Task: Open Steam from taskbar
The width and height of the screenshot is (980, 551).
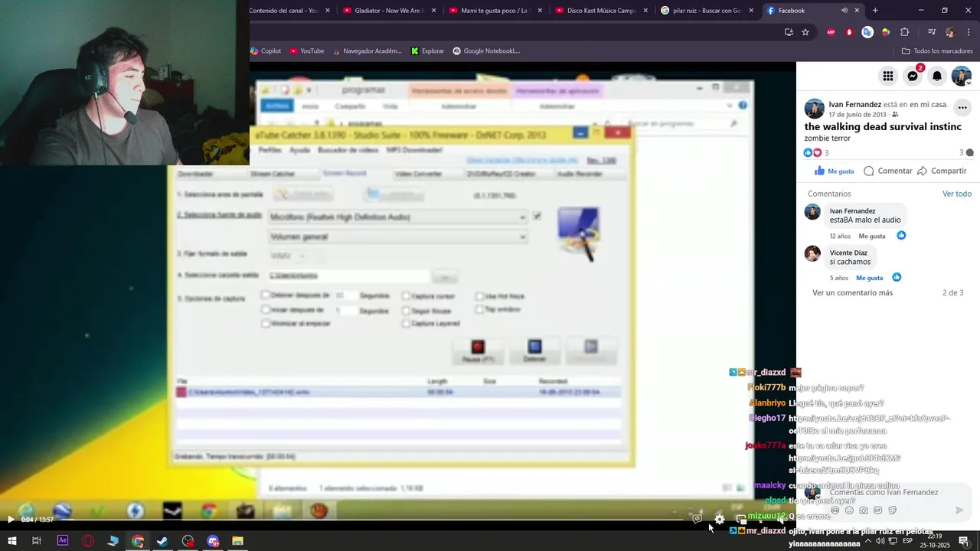Action: (162, 541)
